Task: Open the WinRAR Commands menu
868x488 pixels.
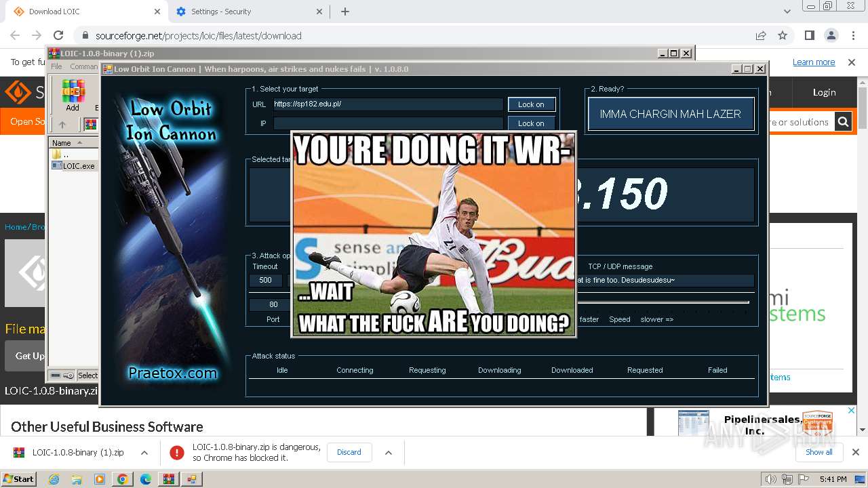Action: click(x=84, y=66)
